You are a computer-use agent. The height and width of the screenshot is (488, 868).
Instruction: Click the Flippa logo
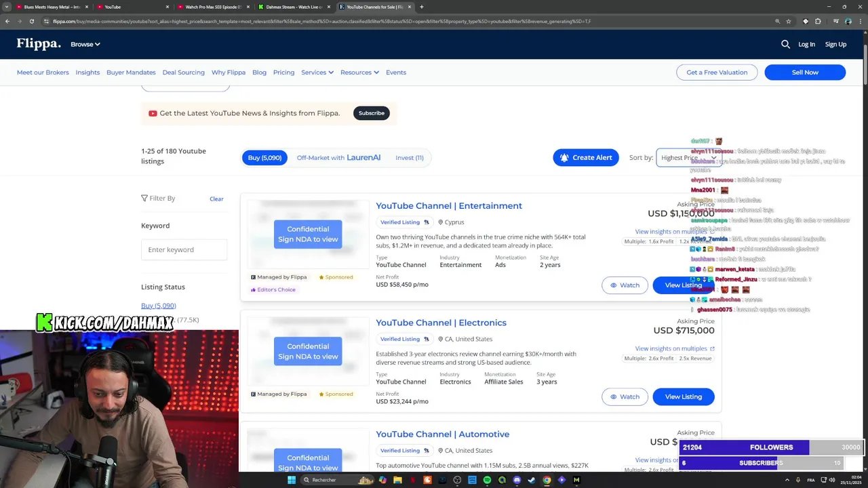coord(39,44)
